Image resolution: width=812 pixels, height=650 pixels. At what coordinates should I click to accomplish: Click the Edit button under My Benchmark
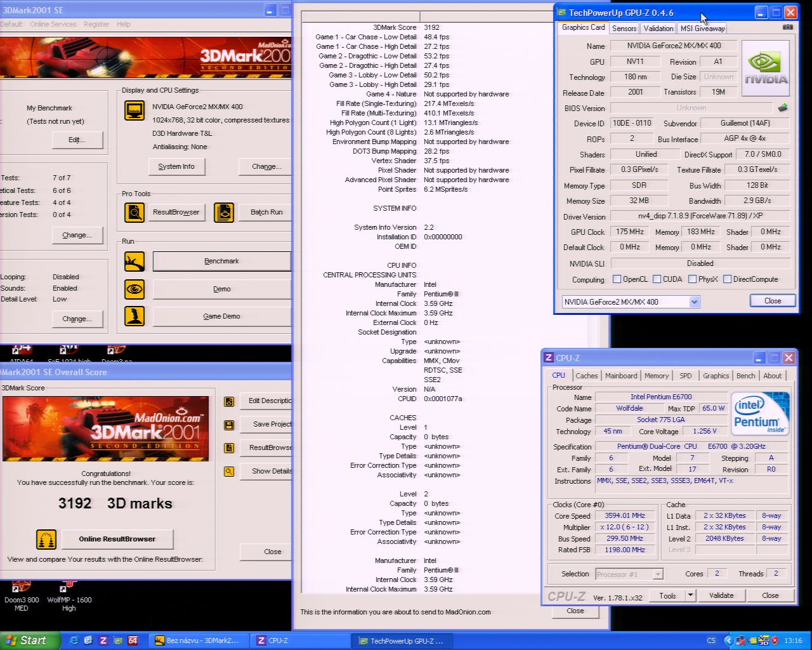[77, 140]
